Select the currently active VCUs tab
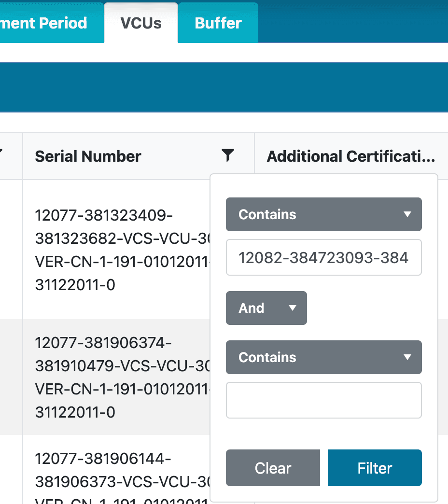This screenshot has height=504, width=448. point(140,22)
